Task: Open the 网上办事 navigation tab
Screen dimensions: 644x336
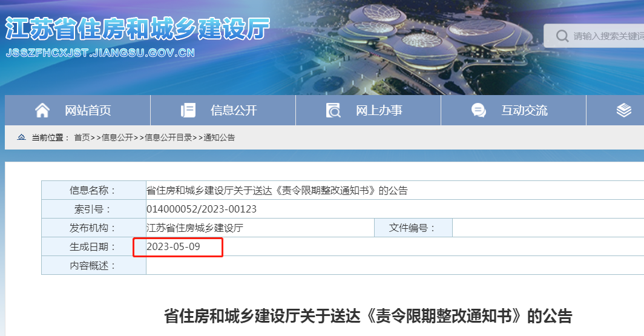Action: pyautogui.click(x=369, y=110)
